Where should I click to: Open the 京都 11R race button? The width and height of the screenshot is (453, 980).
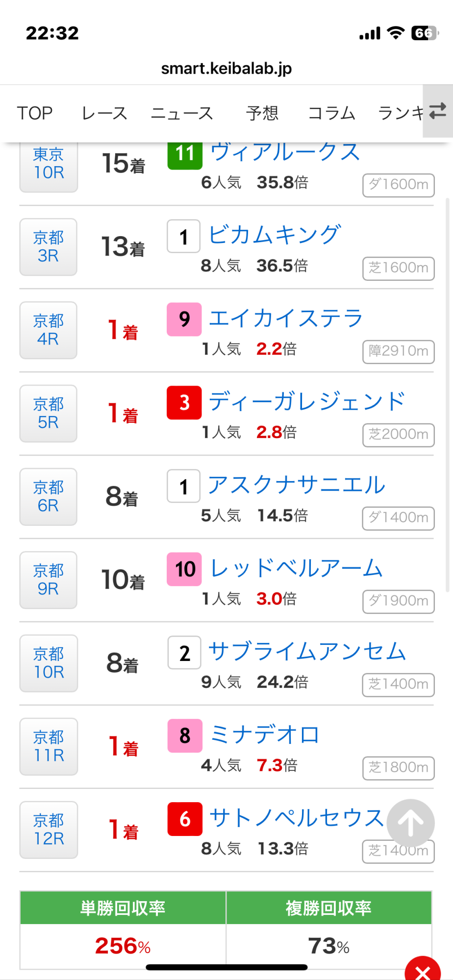click(x=49, y=747)
